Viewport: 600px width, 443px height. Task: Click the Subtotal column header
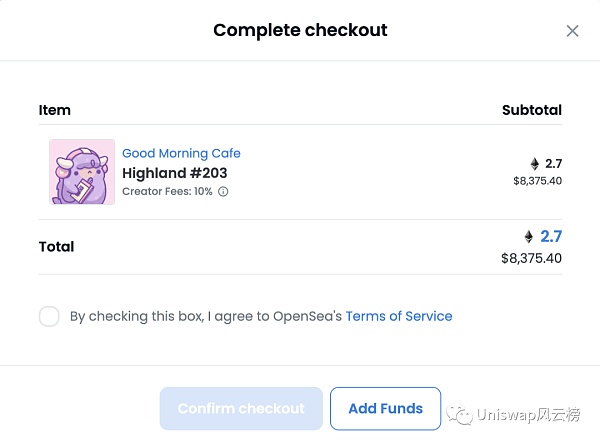531,110
